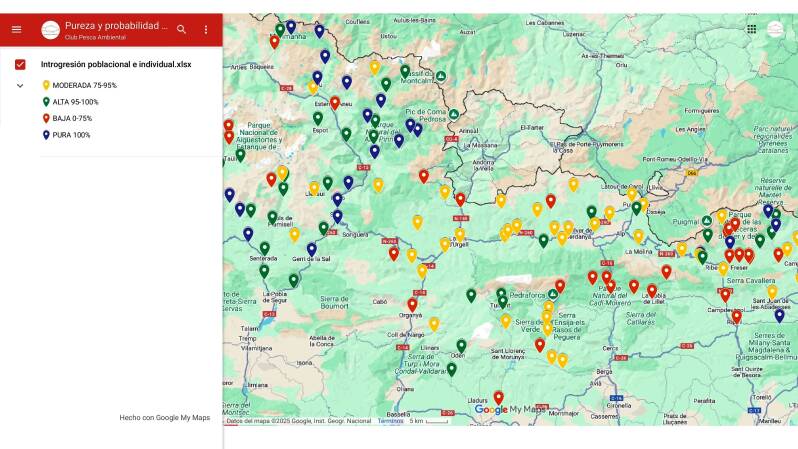
Task: Select the red marker at Organyà
Action: click(x=412, y=304)
